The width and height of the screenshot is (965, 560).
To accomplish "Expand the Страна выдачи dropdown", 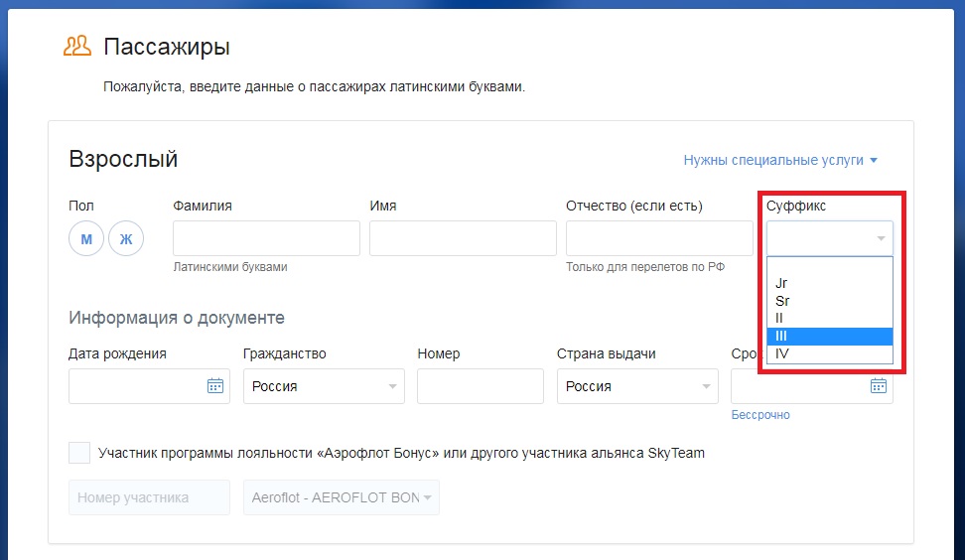I will coord(637,386).
